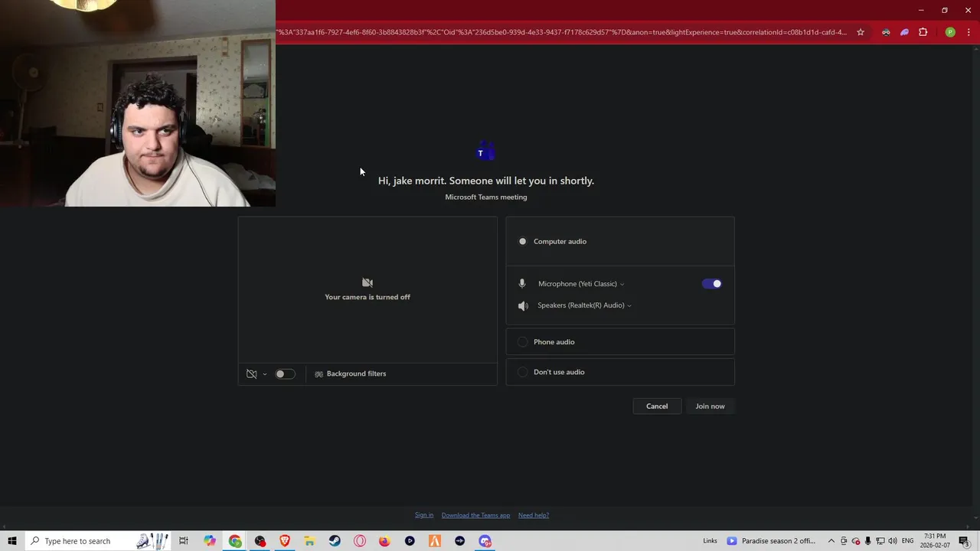The image size is (980, 551).
Task: Click the ENG language indicator
Action: (908, 541)
